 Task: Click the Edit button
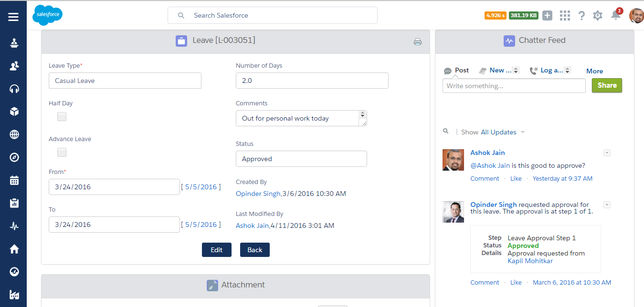(x=217, y=250)
